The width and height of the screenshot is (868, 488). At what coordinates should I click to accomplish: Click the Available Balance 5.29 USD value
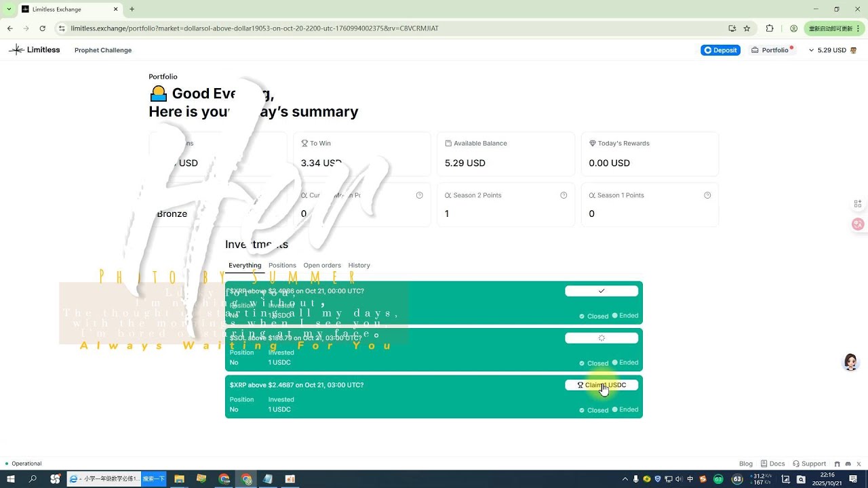[x=465, y=163]
